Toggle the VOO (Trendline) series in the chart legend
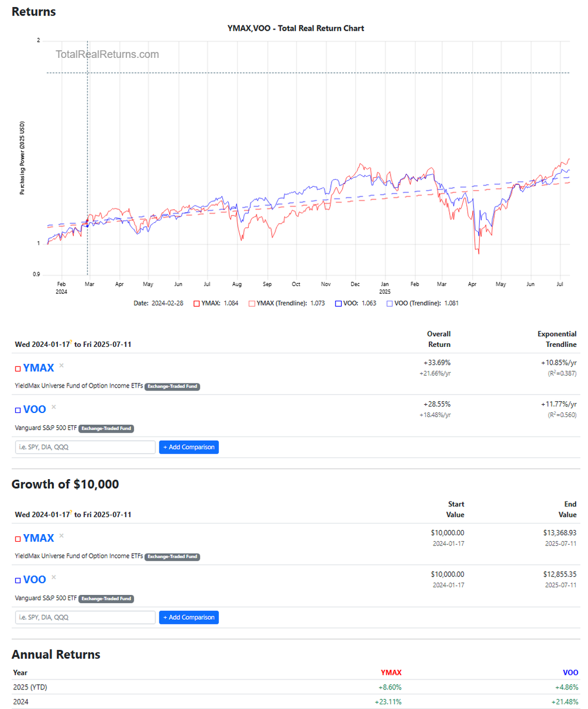This screenshot has width=588, height=709. pyautogui.click(x=423, y=303)
